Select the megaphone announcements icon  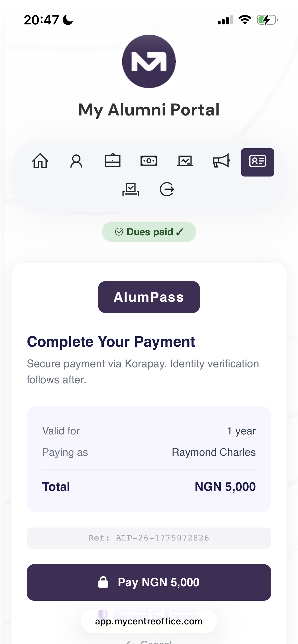(x=221, y=161)
